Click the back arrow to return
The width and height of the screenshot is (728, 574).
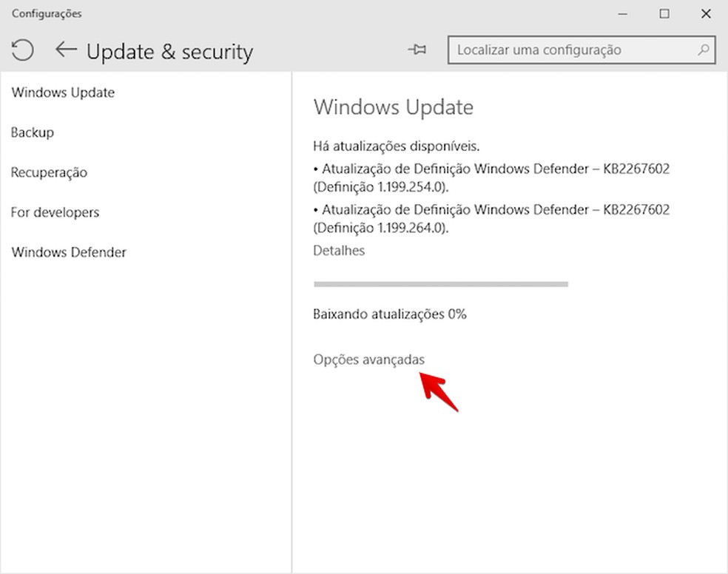pos(66,50)
